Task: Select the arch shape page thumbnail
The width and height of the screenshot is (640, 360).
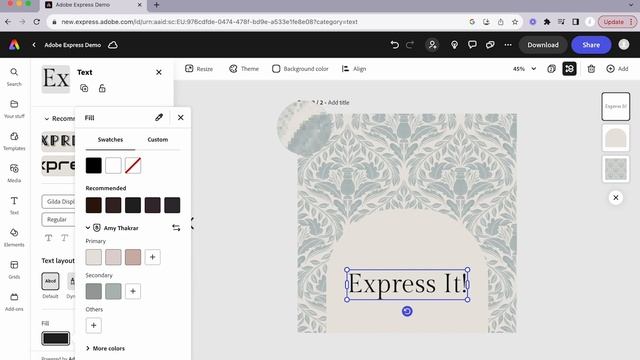Action: click(x=616, y=138)
